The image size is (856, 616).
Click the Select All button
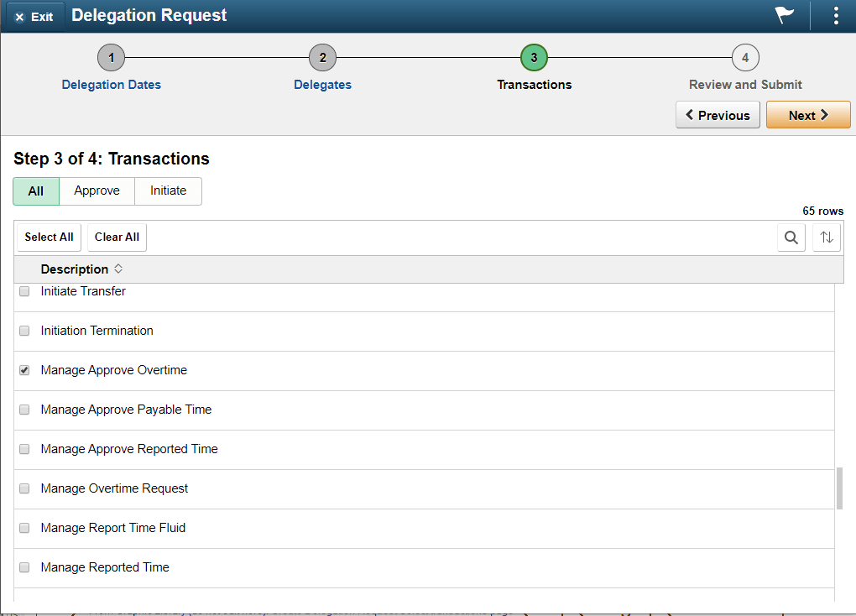pos(48,237)
